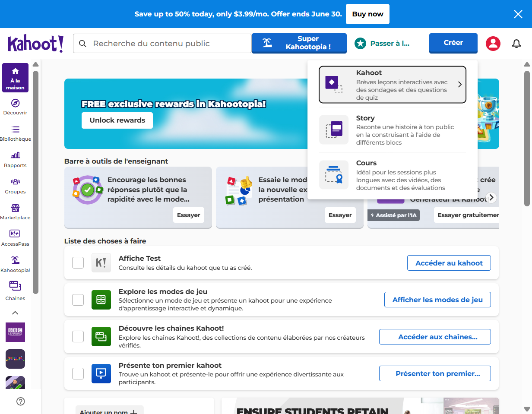Check the Découvre les chaînes Kahoot! checkbox
532x414 pixels.
(78, 336)
